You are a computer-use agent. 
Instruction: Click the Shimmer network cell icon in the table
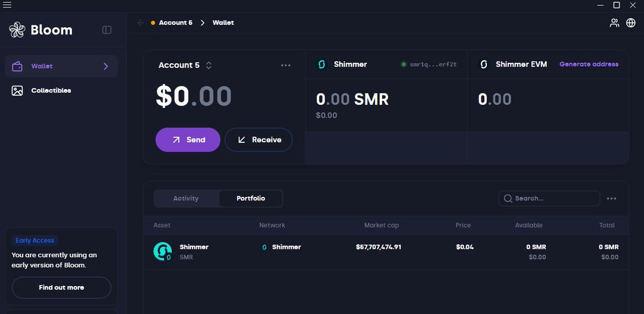click(264, 247)
